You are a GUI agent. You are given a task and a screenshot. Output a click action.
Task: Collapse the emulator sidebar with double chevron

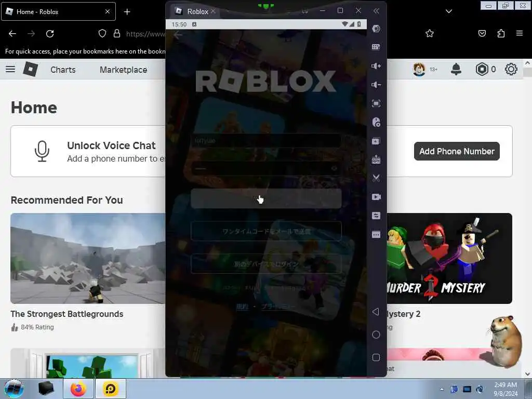[376, 11]
